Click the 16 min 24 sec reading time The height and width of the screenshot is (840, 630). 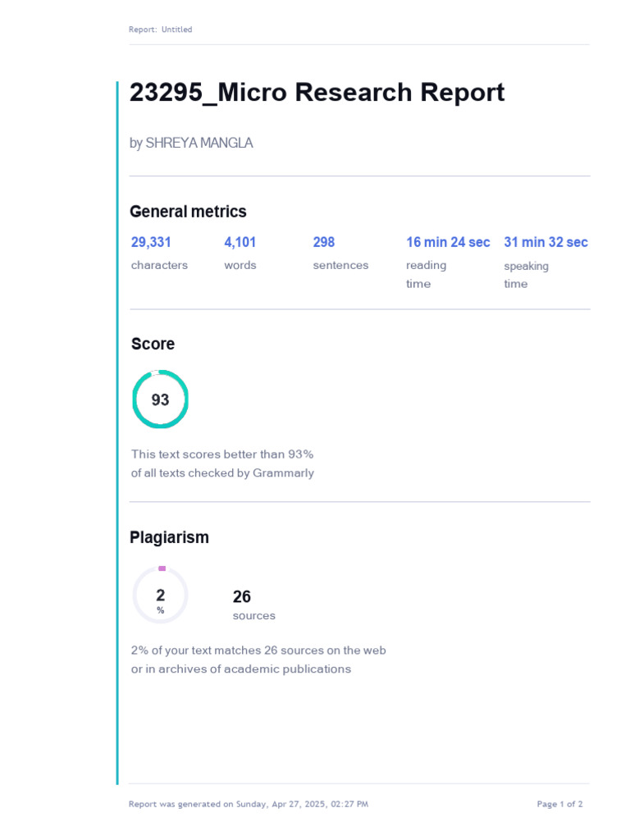(448, 242)
